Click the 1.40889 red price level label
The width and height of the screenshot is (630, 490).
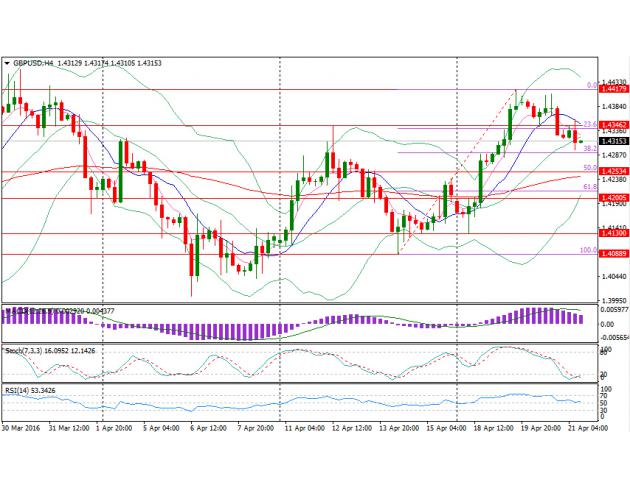[x=614, y=253]
